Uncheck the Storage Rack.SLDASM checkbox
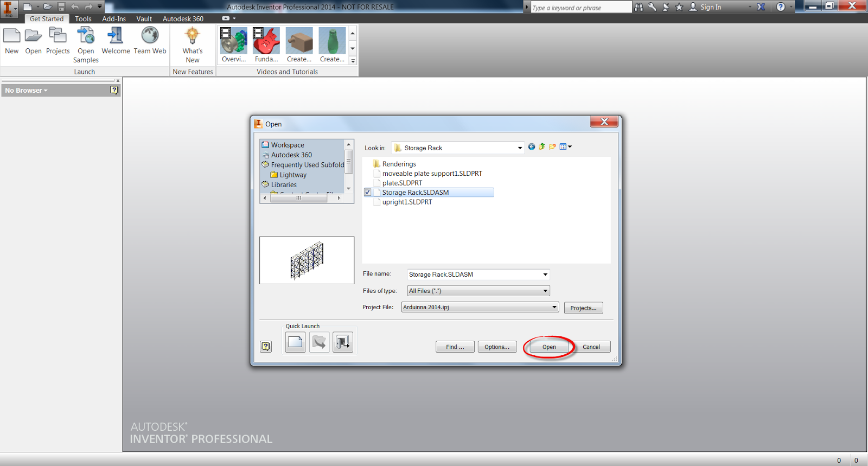 pyautogui.click(x=368, y=193)
